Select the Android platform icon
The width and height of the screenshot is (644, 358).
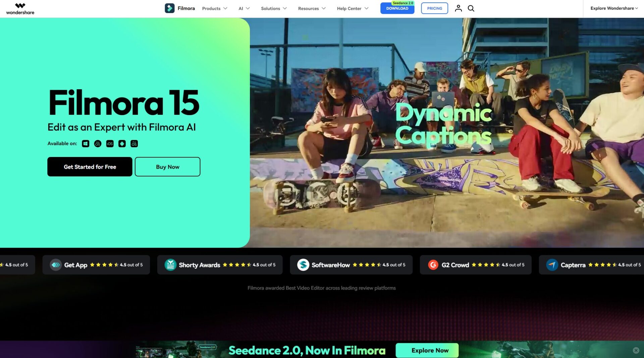click(x=122, y=144)
